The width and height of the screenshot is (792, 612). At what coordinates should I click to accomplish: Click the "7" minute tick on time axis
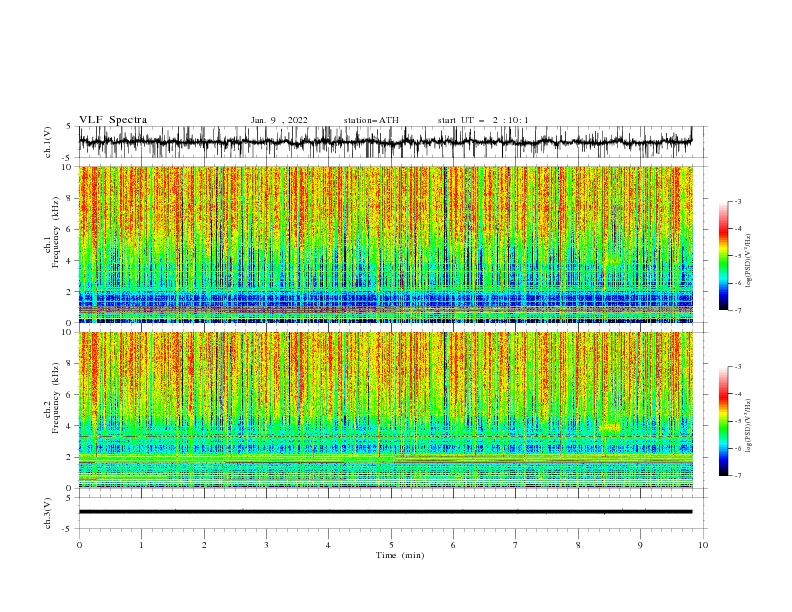[x=516, y=545]
